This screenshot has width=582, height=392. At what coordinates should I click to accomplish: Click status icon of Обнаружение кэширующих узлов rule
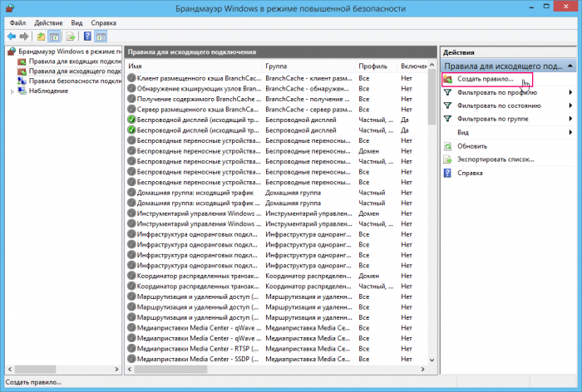(131, 89)
